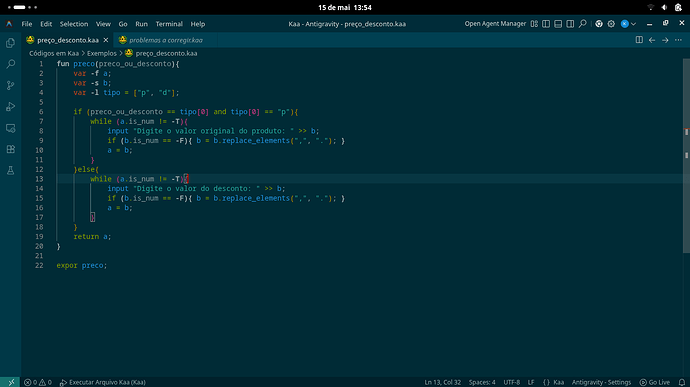Show errors and warnings count
This screenshot has width=690, height=387.
pyautogui.click(x=37, y=382)
